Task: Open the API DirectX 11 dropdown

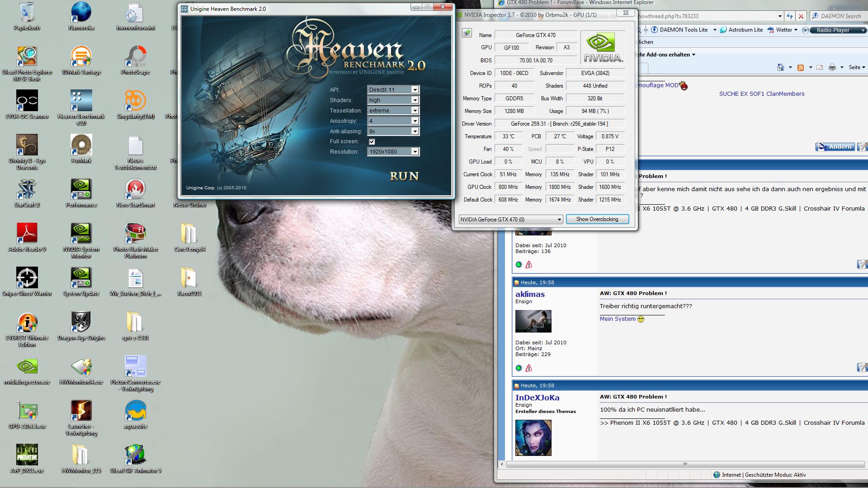Action: pyautogui.click(x=393, y=89)
